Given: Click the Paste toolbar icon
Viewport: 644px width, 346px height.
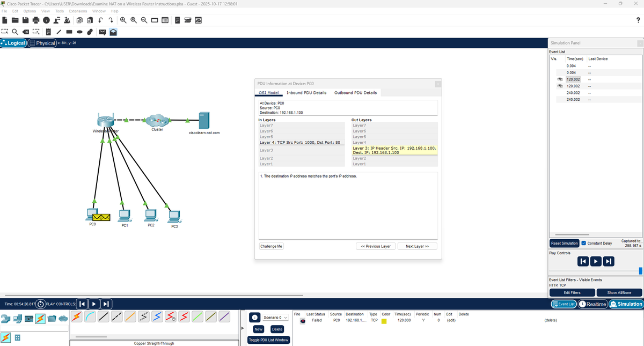Looking at the screenshot, I should pos(90,20).
